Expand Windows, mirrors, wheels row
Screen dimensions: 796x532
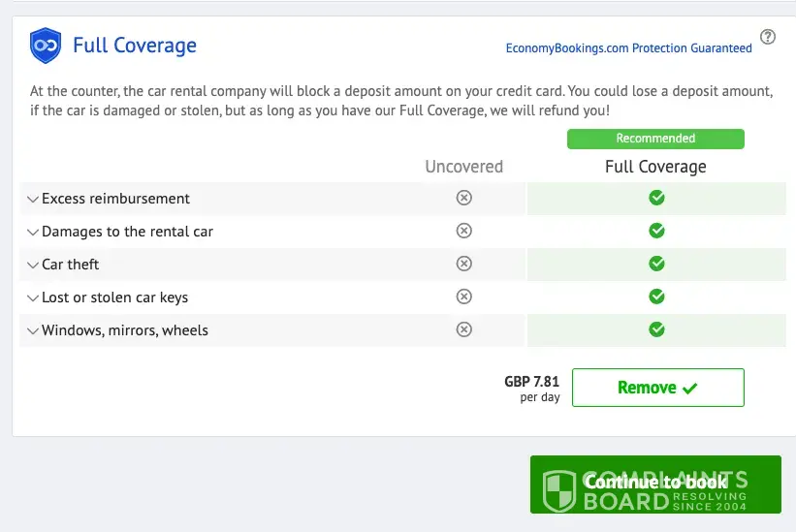(x=33, y=331)
